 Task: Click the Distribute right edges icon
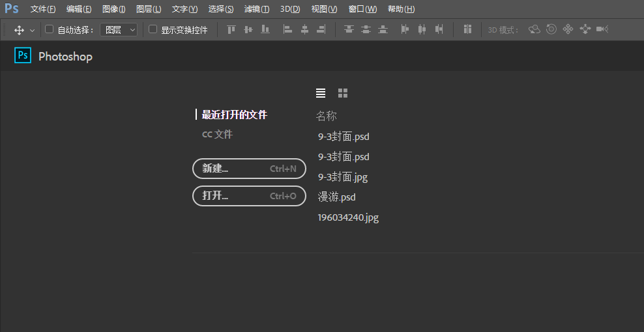click(439, 29)
